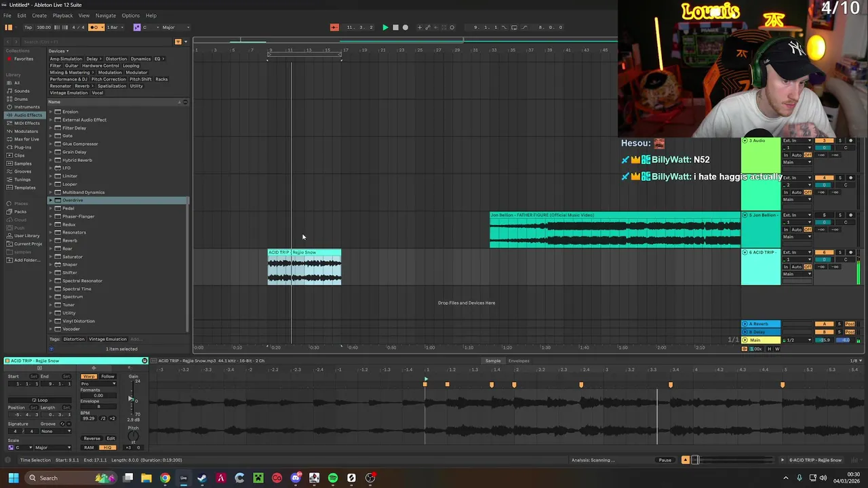
Task: Collapse the 6 ACID TRIP track
Action: pyautogui.click(x=745, y=252)
